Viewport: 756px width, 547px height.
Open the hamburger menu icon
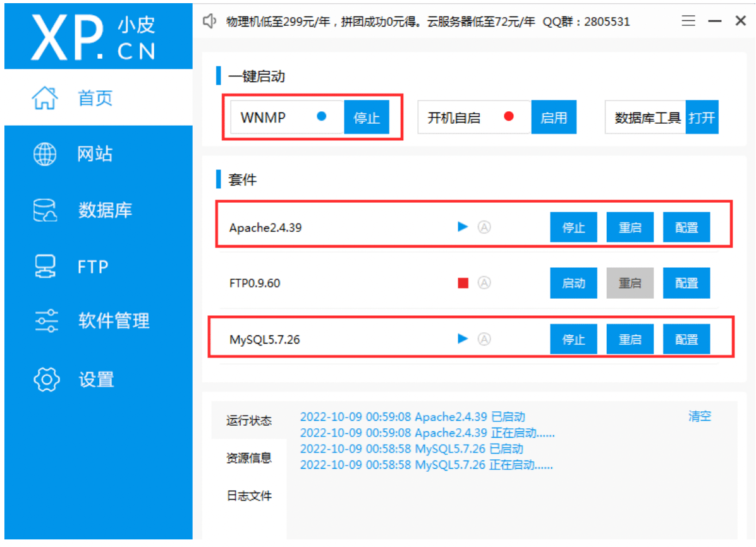point(688,21)
